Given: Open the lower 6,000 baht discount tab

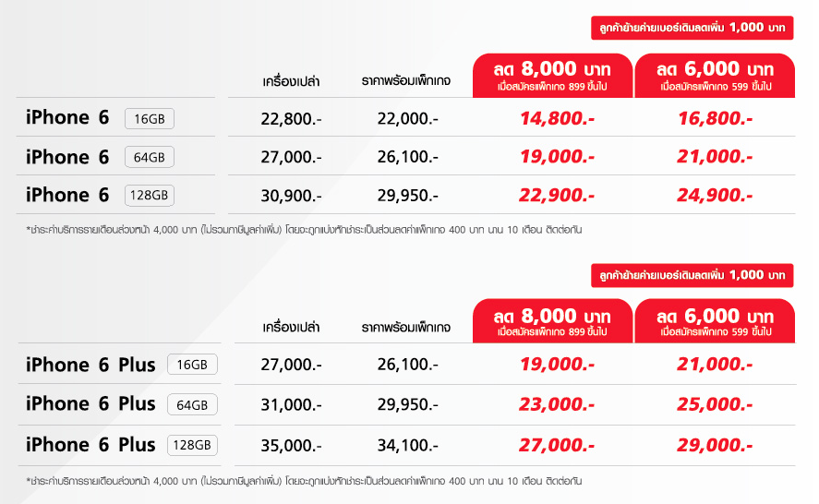Looking at the screenshot, I should (x=715, y=321).
